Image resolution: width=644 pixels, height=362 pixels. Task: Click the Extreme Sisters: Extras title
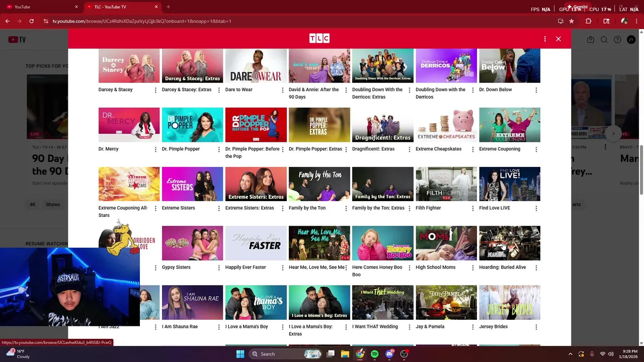(x=250, y=208)
